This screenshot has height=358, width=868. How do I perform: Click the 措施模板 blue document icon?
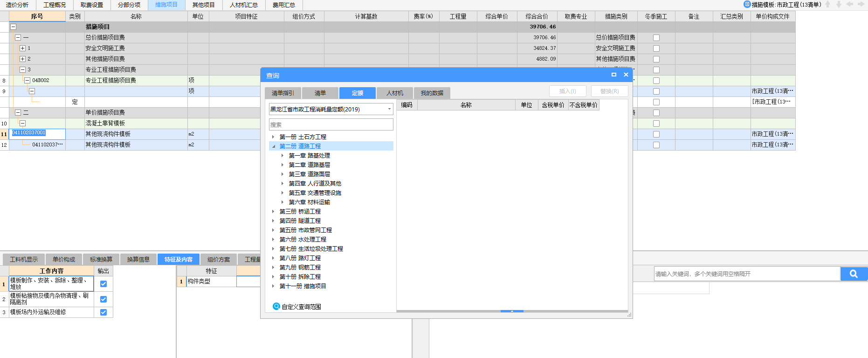tap(747, 4)
